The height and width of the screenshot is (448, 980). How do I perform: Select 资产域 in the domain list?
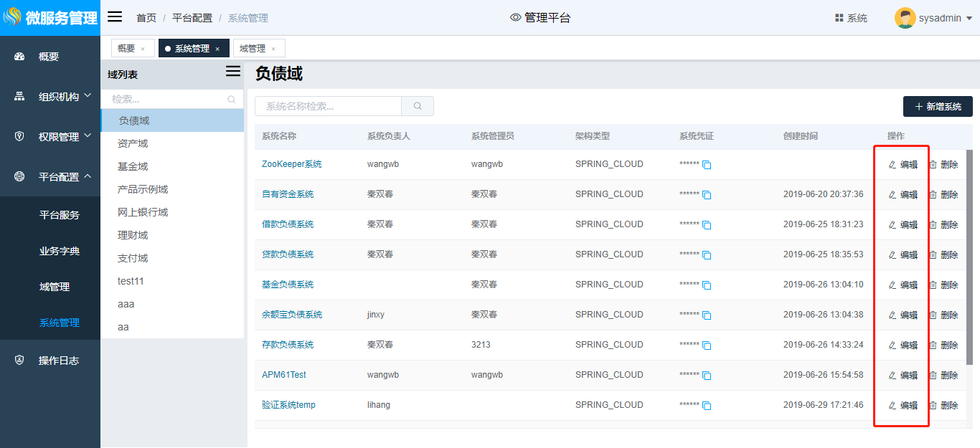point(133,143)
